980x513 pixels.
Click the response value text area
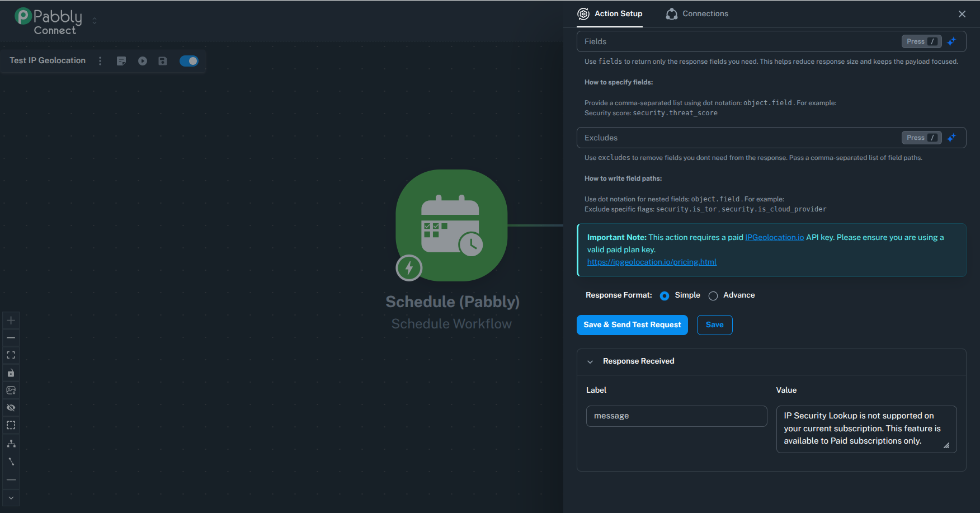866,429
